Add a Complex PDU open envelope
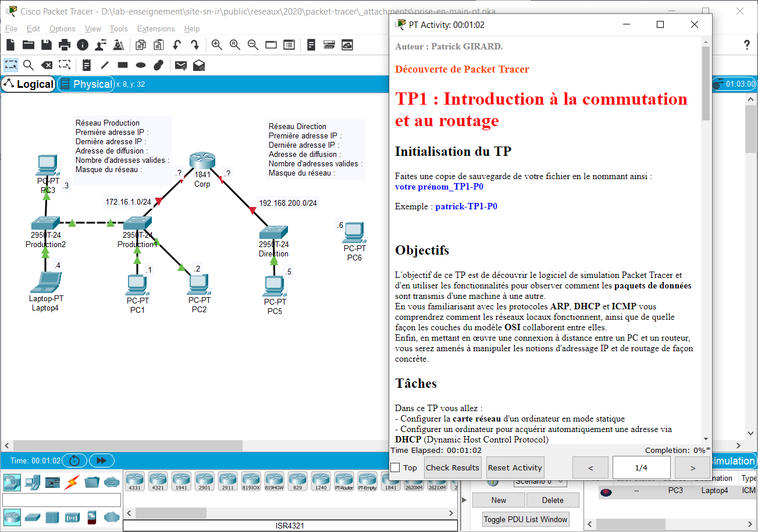Screen dimensions: 758x532 click(x=198, y=65)
